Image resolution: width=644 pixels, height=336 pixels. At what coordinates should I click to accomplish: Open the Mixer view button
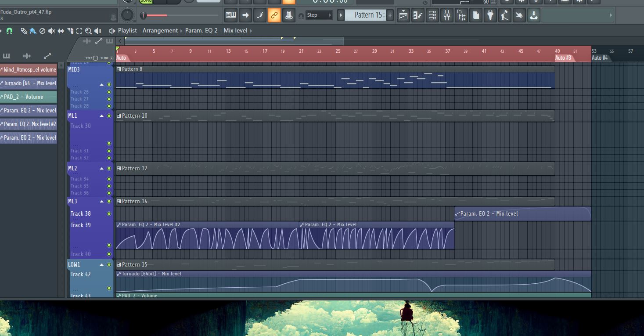[x=447, y=16]
